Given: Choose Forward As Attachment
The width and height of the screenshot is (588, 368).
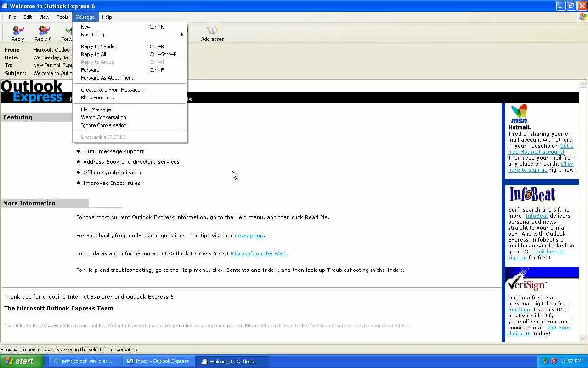Looking at the screenshot, I should pos(130,78).
